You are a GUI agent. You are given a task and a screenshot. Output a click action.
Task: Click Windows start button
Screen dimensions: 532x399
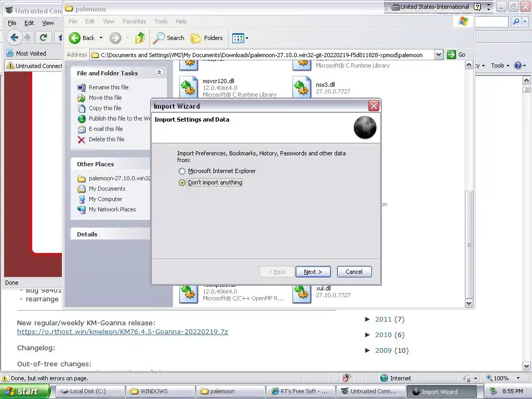tap(25, 391)
